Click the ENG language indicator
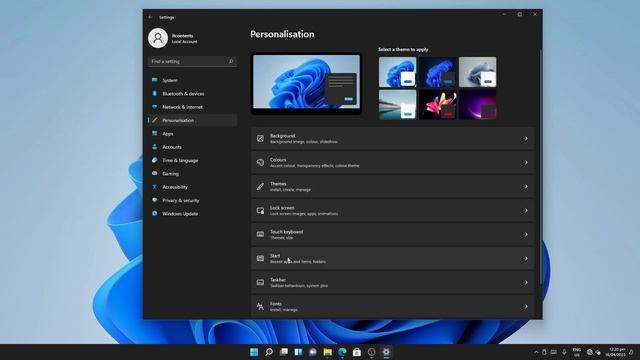Viewport: 640px width, 360px height. (x=577, y=352)
